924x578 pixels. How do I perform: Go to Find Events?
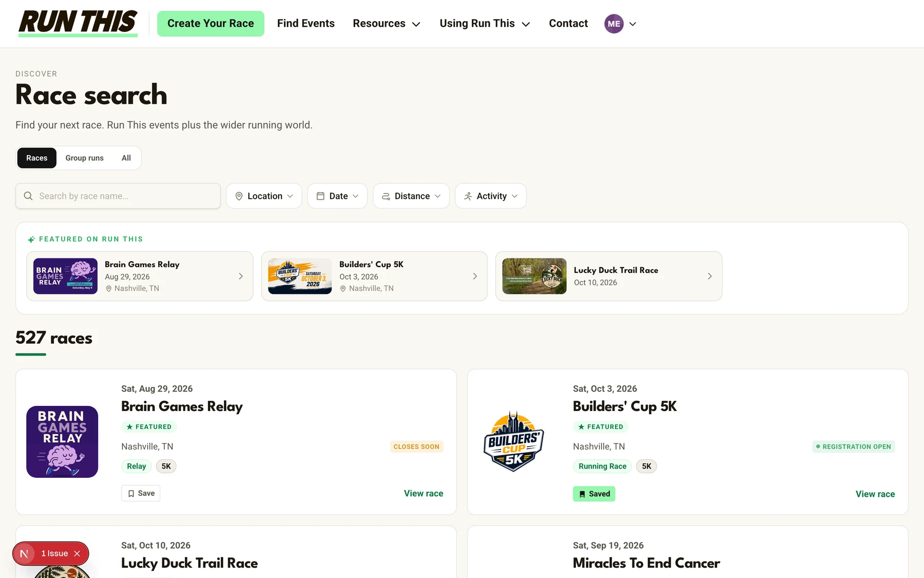[x=306, y=24]
